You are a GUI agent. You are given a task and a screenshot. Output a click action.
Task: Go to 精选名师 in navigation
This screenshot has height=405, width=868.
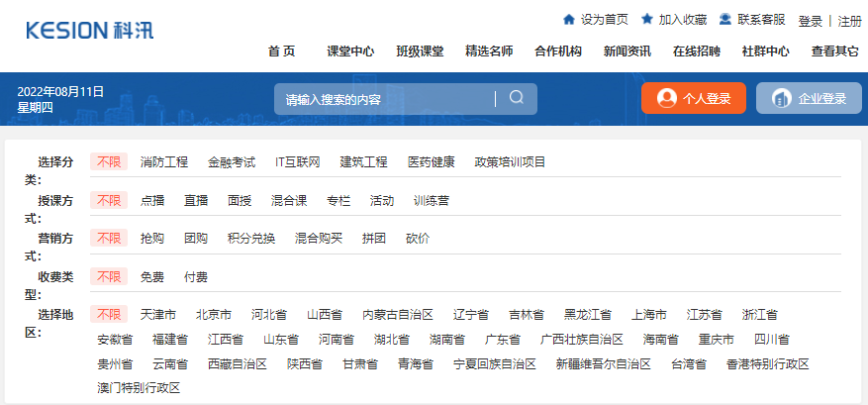[489, 51]
